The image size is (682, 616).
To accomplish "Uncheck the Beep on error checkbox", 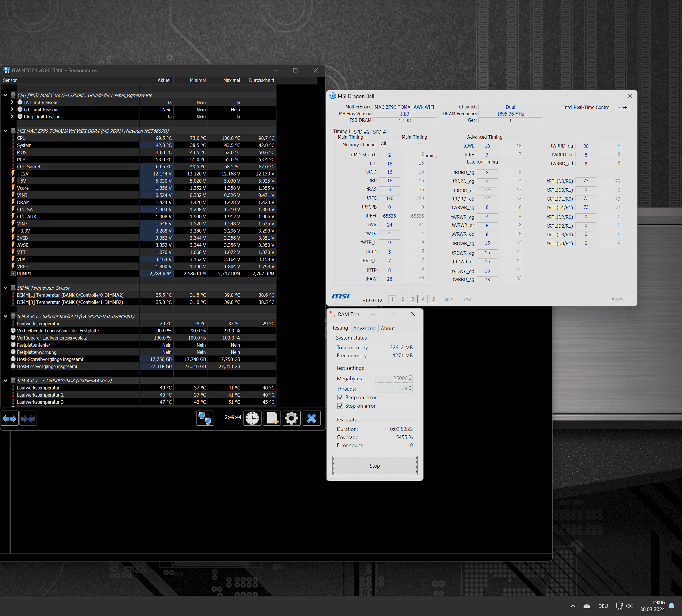I will coord(340,398).
